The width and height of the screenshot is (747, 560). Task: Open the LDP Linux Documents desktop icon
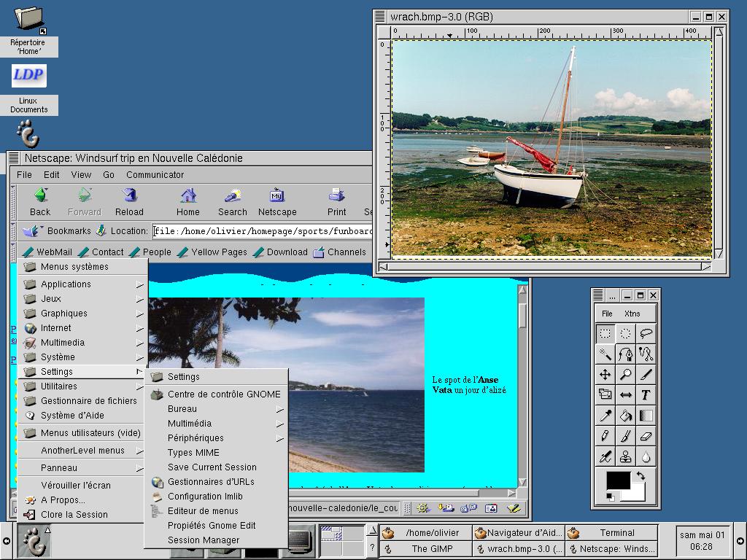28,90
